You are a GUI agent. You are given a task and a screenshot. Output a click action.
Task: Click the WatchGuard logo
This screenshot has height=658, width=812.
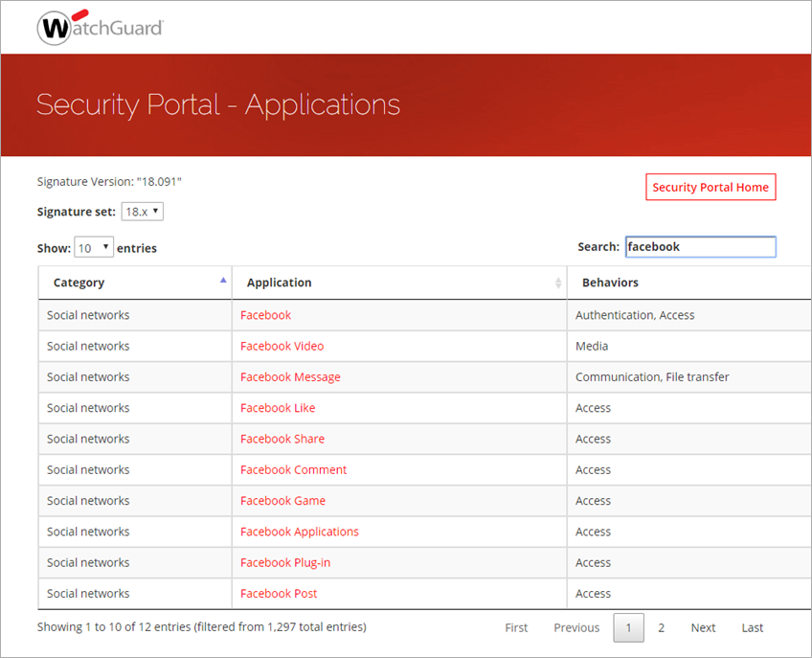click(100, 27)
